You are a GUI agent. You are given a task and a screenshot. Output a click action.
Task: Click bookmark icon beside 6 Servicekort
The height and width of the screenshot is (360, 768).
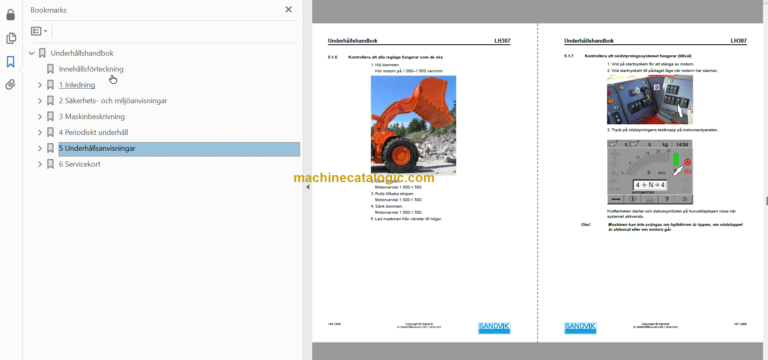tap(50, 164)
